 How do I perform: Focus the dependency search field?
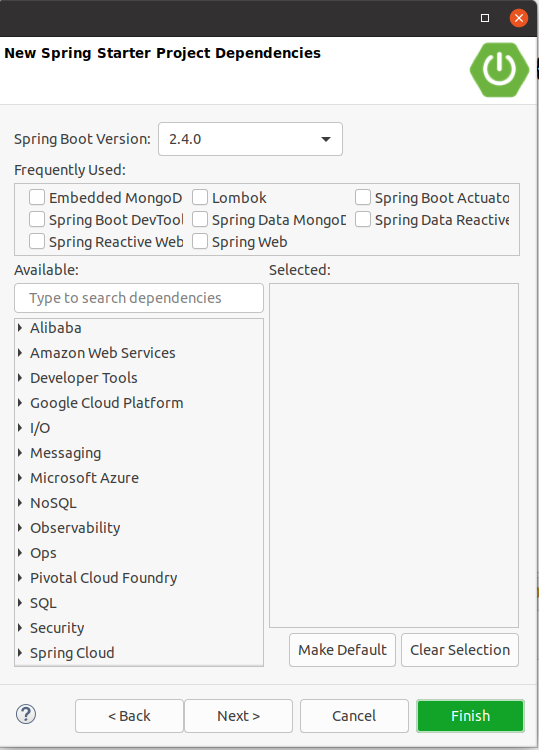point(139,298)
